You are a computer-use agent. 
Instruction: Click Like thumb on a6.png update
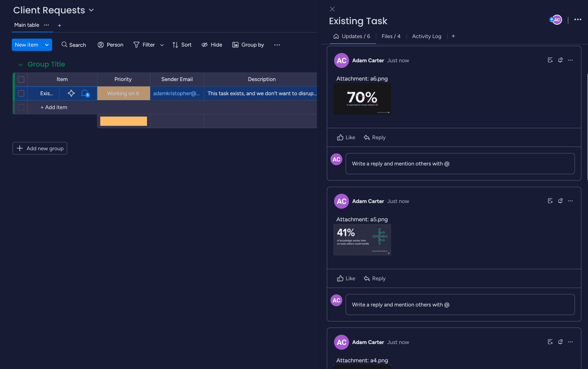click(340, 137)
